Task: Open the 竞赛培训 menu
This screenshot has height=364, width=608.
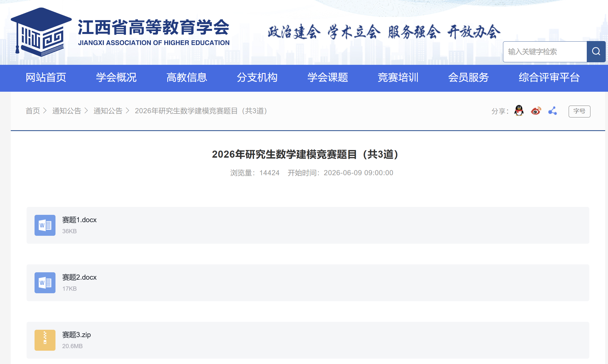Action: [x=398, y=78]
